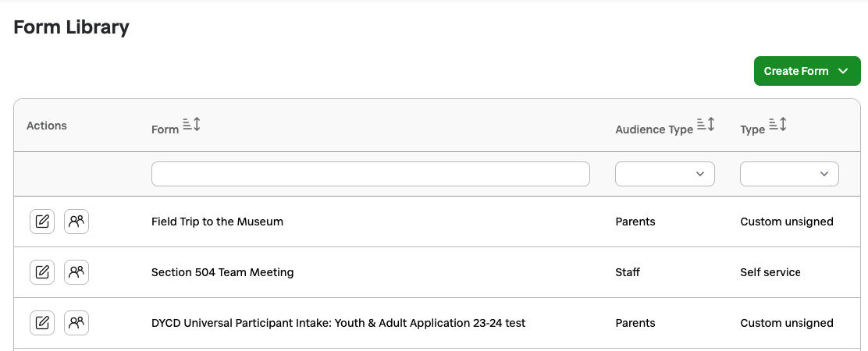Screen dimensions: 868x351
Task: Focus the Form name filter field
Action: pyautogui.click(x=370, y=174)
